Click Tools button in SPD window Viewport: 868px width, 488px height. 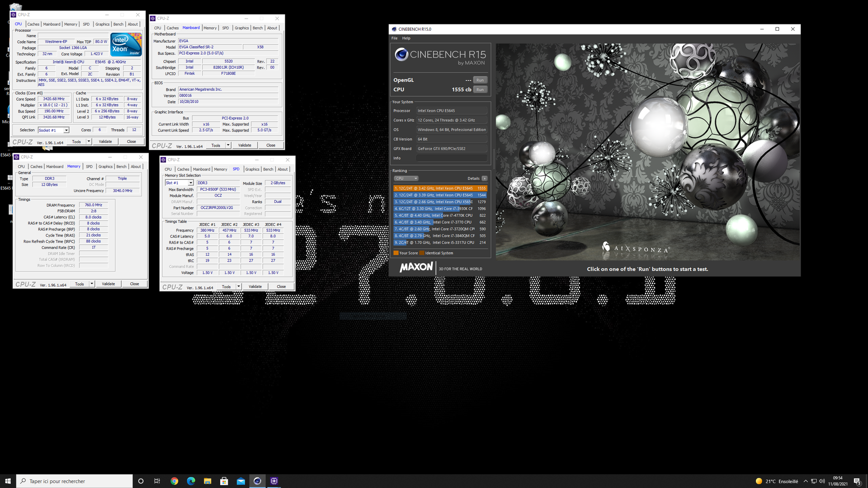(226, 286)
